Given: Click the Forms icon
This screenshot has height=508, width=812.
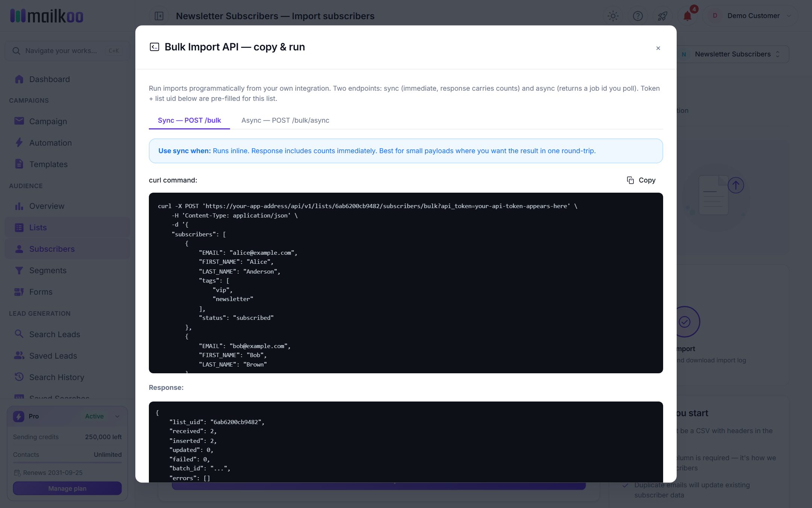Looking at the screenshot, I should tap(19, 292).
